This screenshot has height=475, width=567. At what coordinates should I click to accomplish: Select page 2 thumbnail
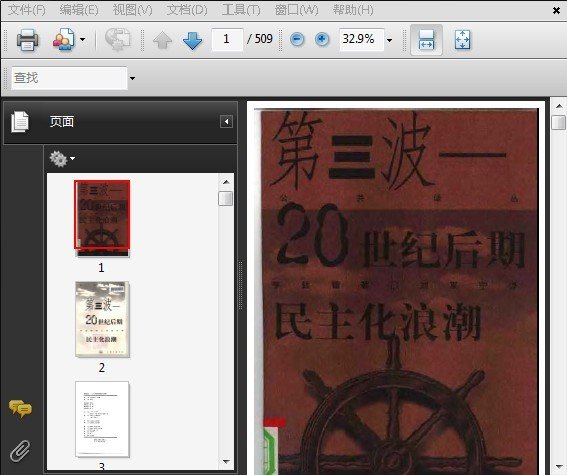point(102,320)
